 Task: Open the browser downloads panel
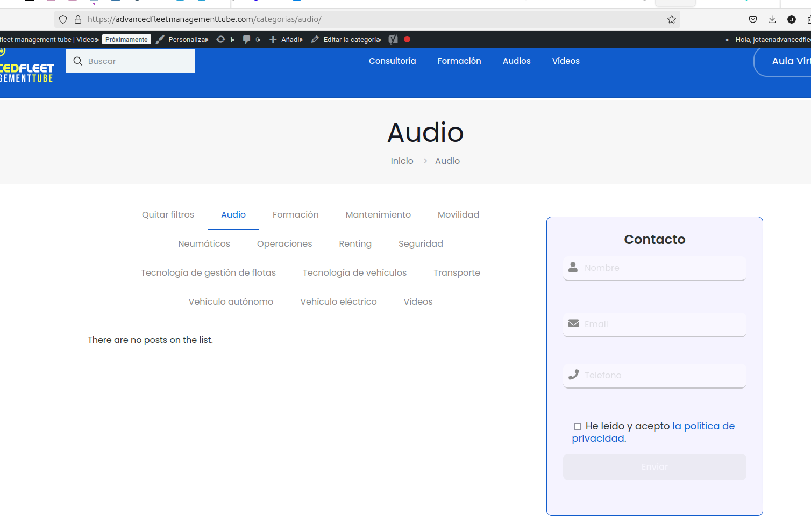(772, 19)
